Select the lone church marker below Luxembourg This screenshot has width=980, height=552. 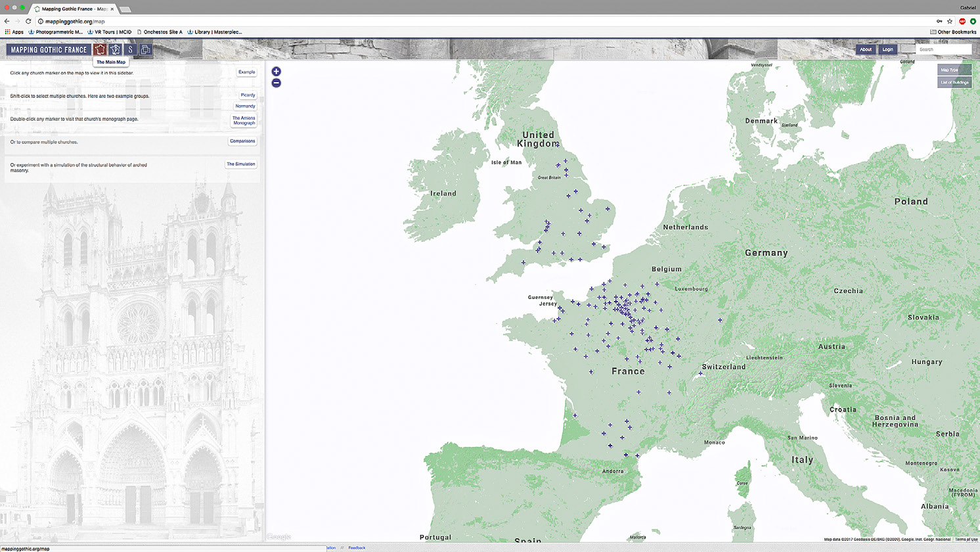(x=720, y=320)
